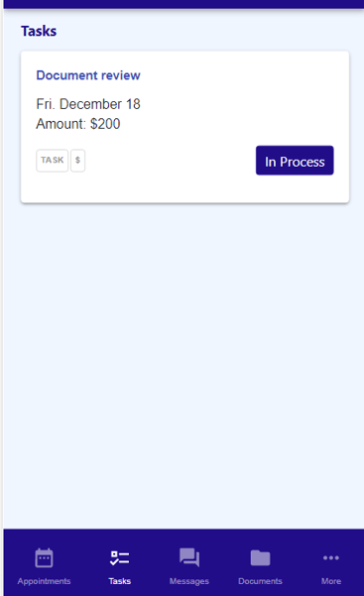This screenshot has width=364, height=596.
Task: Click the Amount: $200 text
Action: coord(78,124)
